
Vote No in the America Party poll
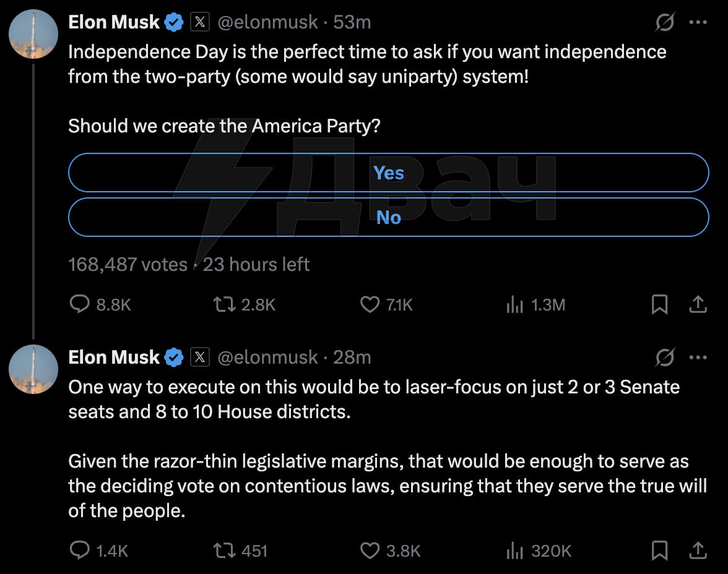(x=389, y=217)
